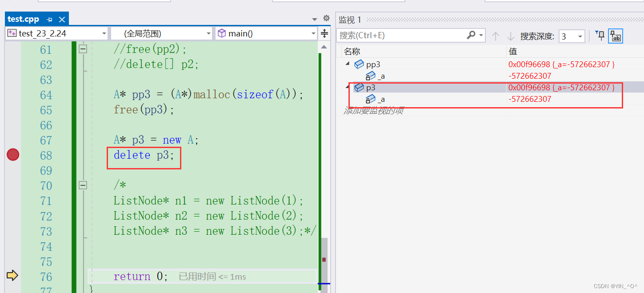Collapse the pp3 watch entry
Image resolution: width=644 pixels, height=293 pixels.
[348, 64]
